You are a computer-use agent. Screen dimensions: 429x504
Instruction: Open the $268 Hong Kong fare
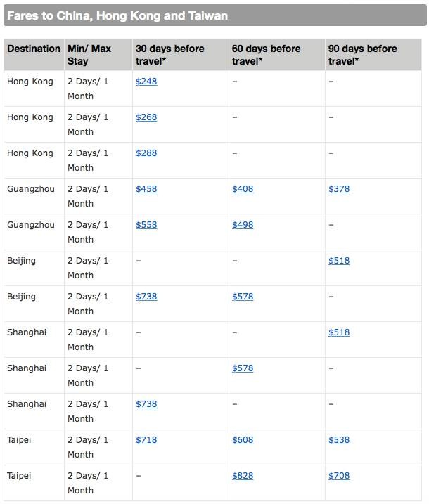[146, 117]
